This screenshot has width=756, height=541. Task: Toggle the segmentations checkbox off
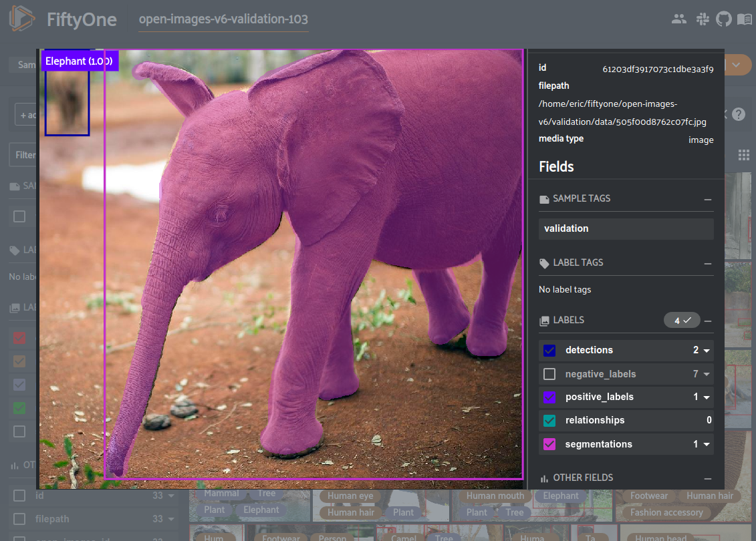tap(549, 443)
